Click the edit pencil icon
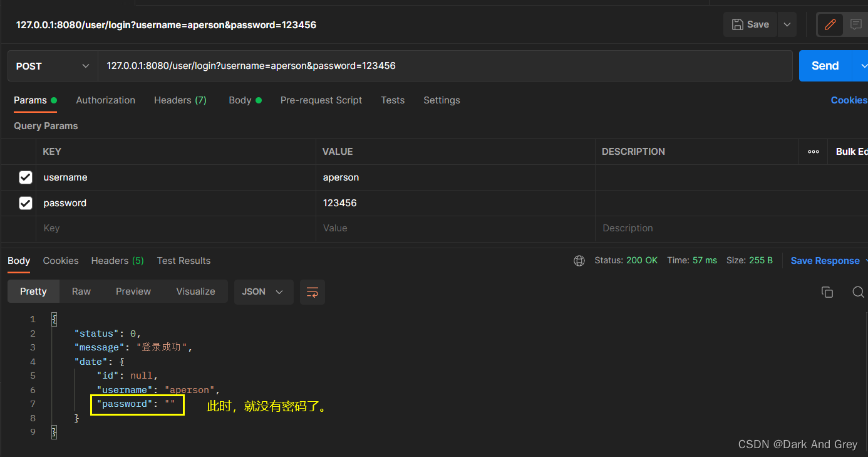Image resolution: width=868 pixels, height=457 pixels. pyautogui.click(x=830, y=24)
